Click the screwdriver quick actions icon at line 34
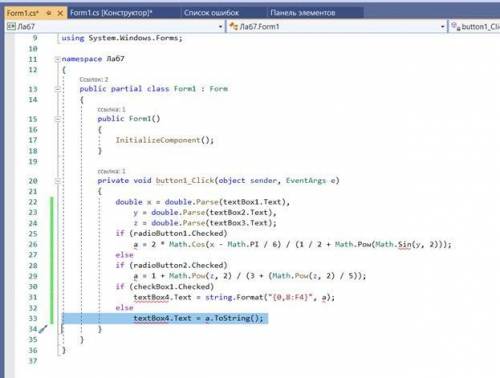The width and height of the screenshot is (500, 378). 43,329
